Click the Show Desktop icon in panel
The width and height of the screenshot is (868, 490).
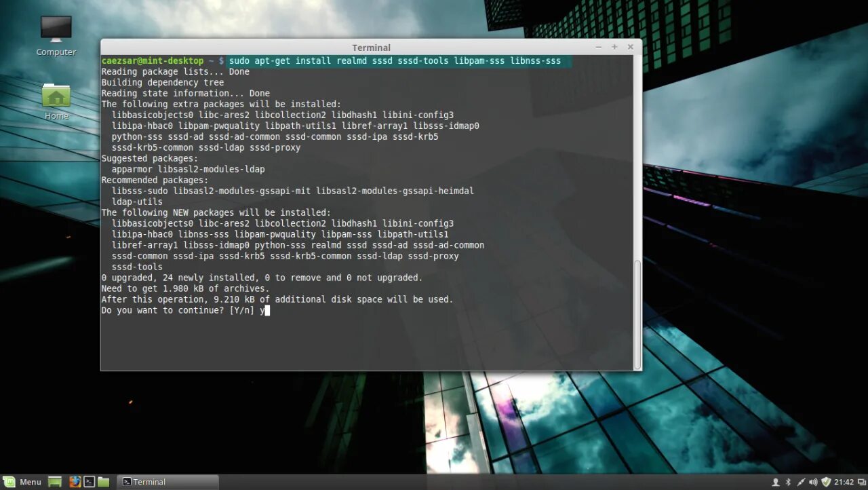click(55, 482)
